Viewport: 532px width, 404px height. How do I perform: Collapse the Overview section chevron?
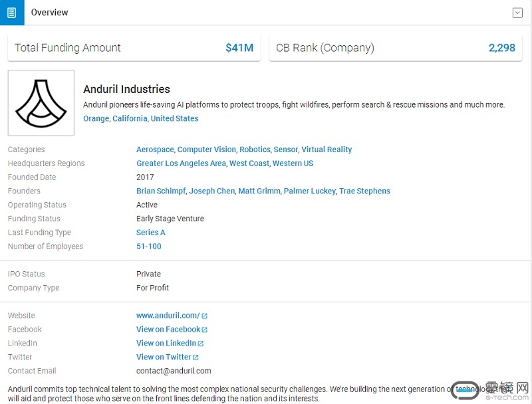point(517,13)
